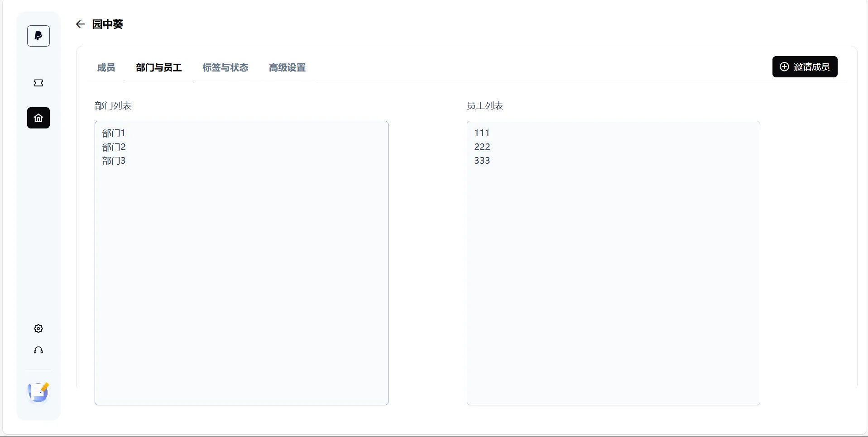Place cursor on the 部门3 line

114,161
